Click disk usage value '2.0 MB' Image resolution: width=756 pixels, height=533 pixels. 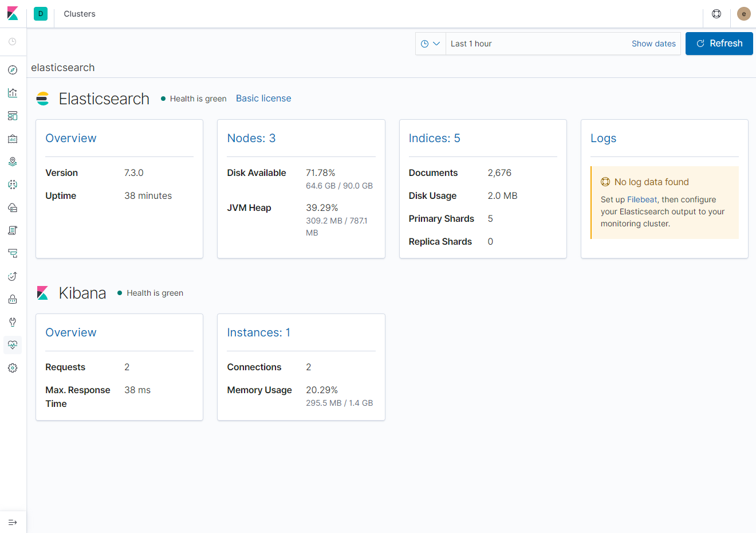pyautogui.click(x=502, y=195)
